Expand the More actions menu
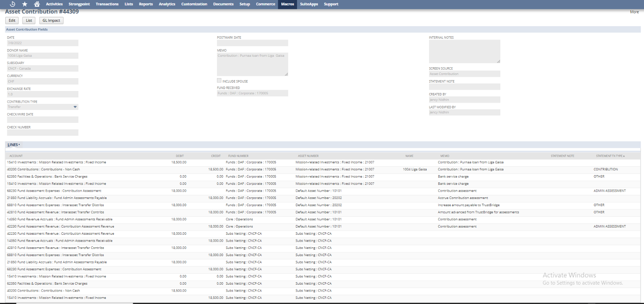 pyautogui.click(x=634, y=12)
